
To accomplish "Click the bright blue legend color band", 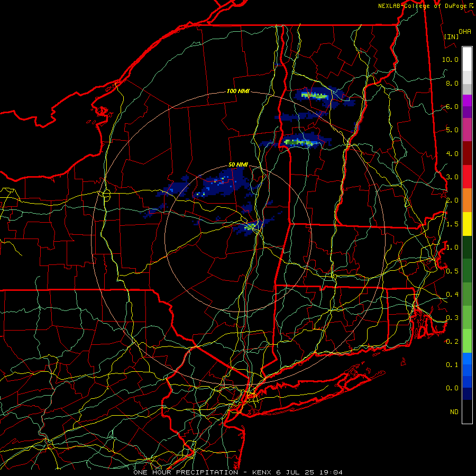I will pyautogui.click(x=467, y=359).
